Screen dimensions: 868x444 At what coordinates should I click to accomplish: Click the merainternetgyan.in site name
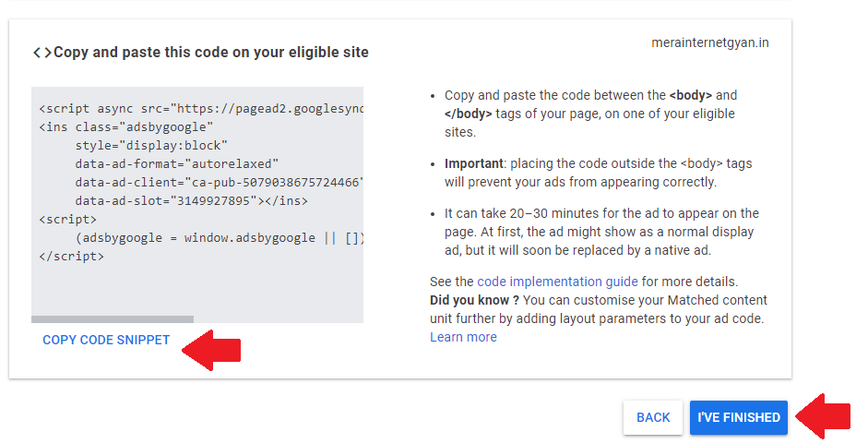709,42
